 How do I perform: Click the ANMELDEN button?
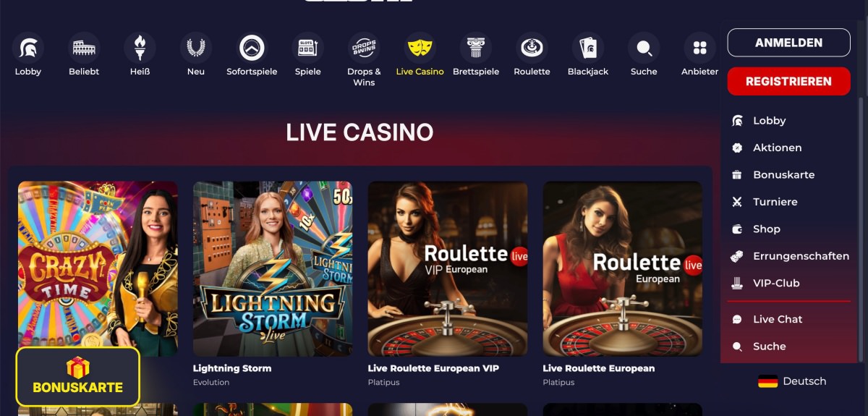(788, 43)
